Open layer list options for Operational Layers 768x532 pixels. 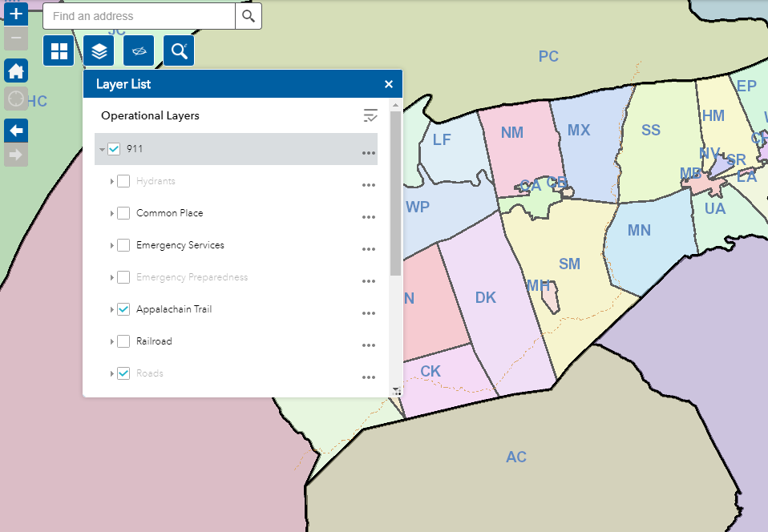370,115
